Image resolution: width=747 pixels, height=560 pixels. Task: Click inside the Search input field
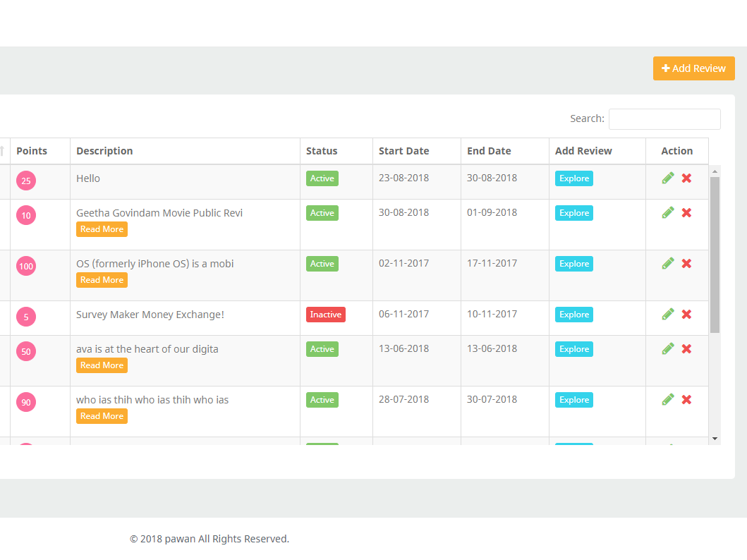[x=664, y=118]
